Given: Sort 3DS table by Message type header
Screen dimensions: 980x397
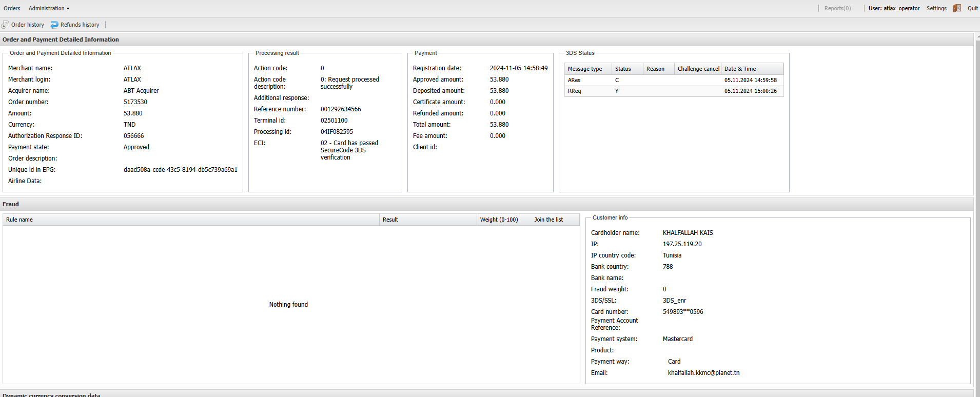Looking at the screenshot, I should click(x=585, y=69).
